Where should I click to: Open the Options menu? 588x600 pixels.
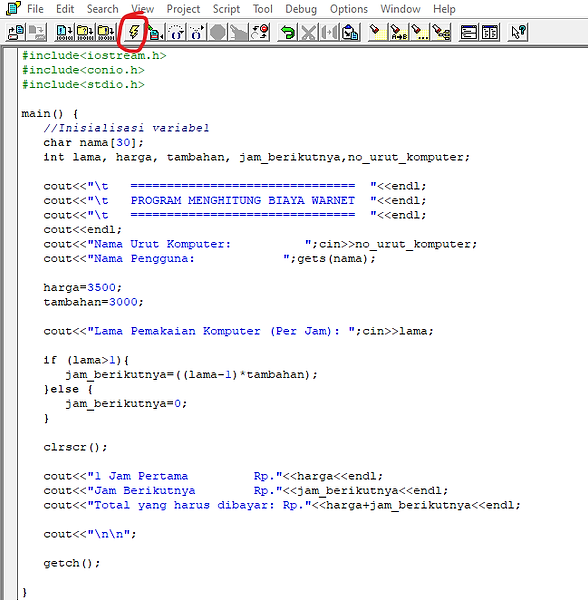click(x=349, y=9)
